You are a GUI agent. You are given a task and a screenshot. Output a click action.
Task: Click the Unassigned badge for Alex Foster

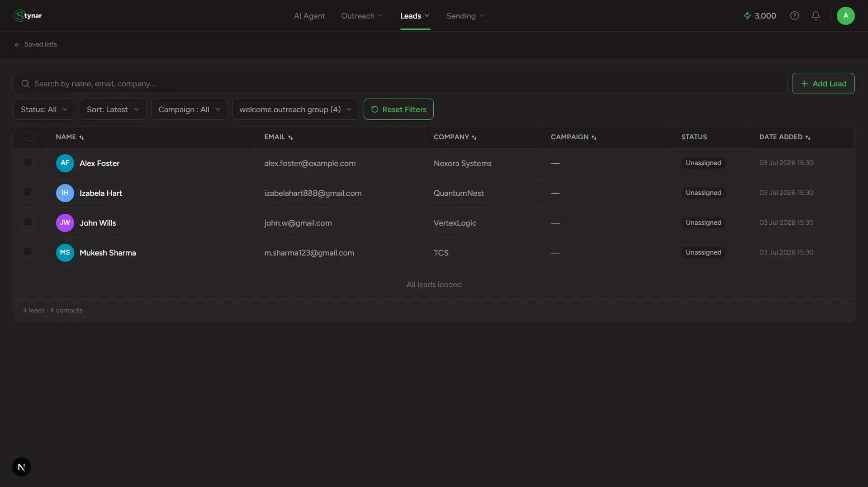(x=703, y=163)
